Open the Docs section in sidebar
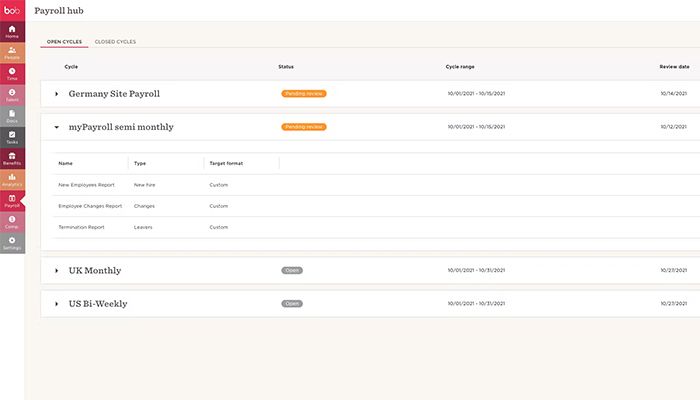The height and width of the screenshot is (400, 700). coord(12,117)
